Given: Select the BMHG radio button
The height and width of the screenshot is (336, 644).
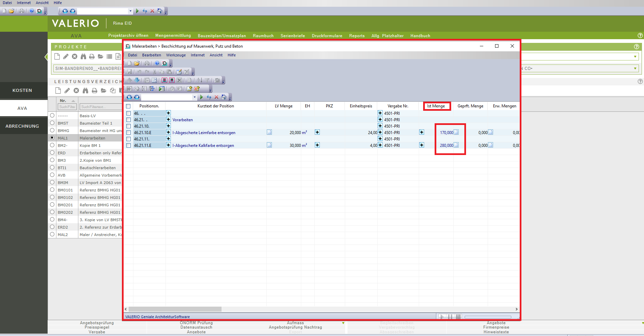Looking at the screenshot, I should 52,130.
